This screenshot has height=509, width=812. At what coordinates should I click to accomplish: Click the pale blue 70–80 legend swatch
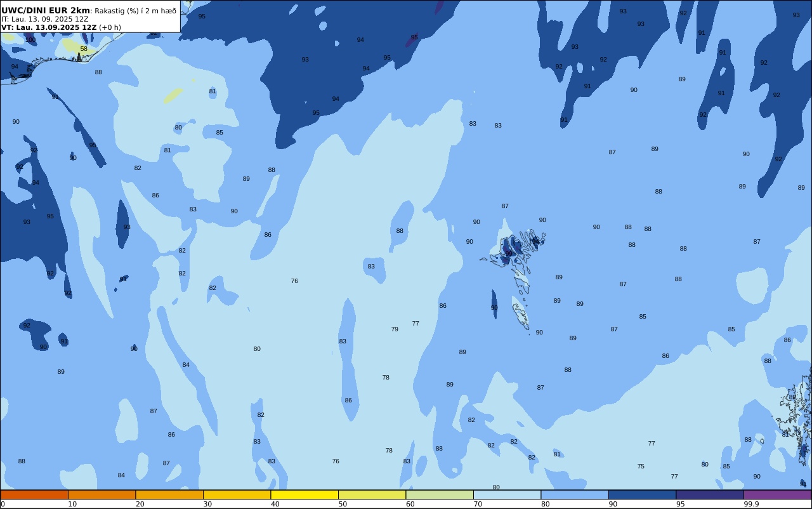(507, 494)
